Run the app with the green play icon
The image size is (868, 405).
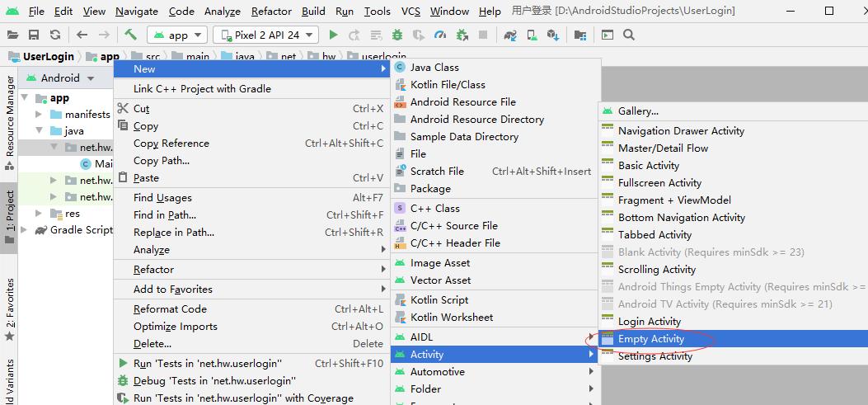[x=333, y=35]
